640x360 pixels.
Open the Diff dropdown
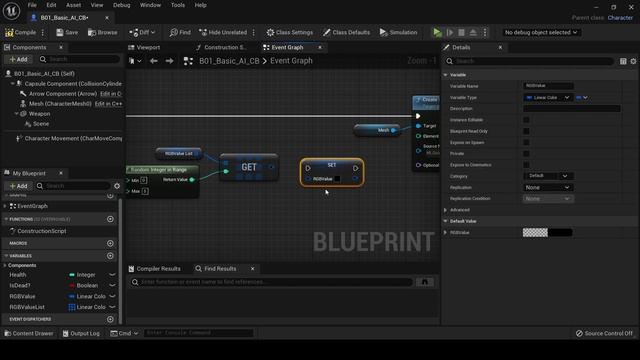[142, 32]
